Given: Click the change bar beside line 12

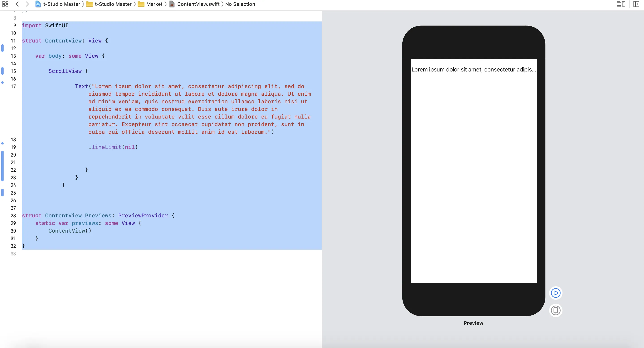Looking at the screenshot, I should [x=2, y=48].
